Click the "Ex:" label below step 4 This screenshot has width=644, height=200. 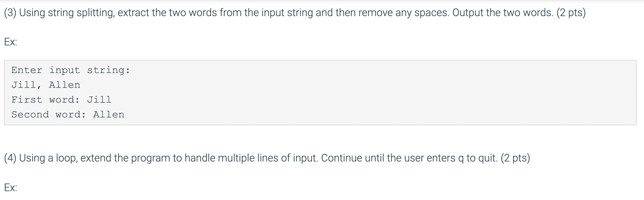pos(11,188)
